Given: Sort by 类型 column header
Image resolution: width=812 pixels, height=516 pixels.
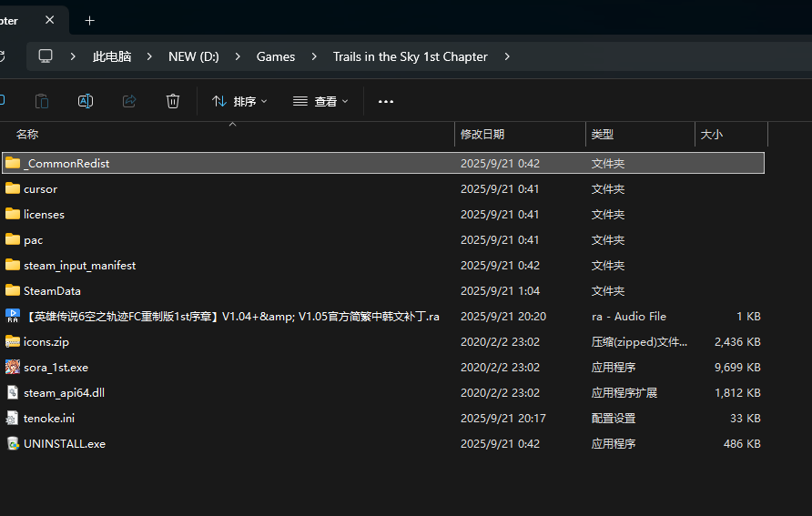Looking at the screenshot, I should point(603,135).
